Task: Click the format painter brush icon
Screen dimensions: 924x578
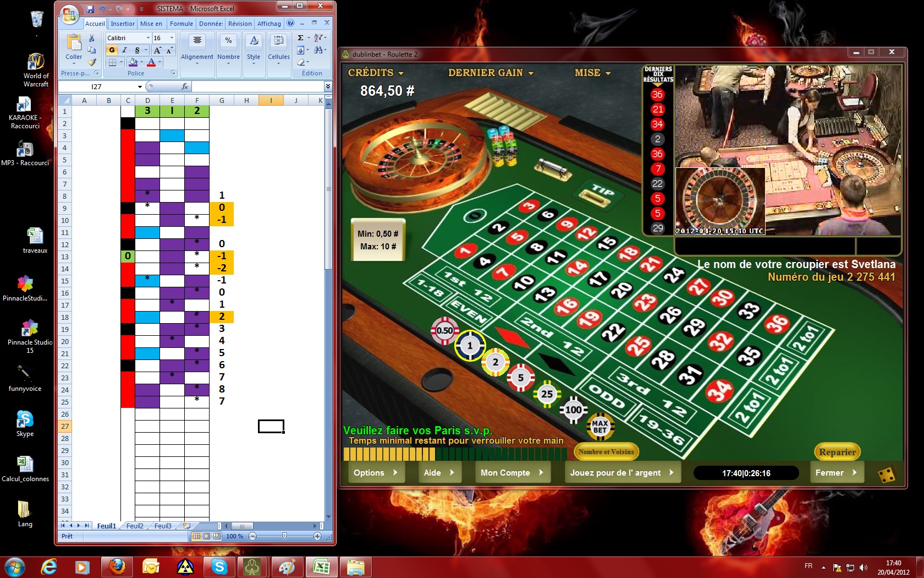Action: pos(92,63)
